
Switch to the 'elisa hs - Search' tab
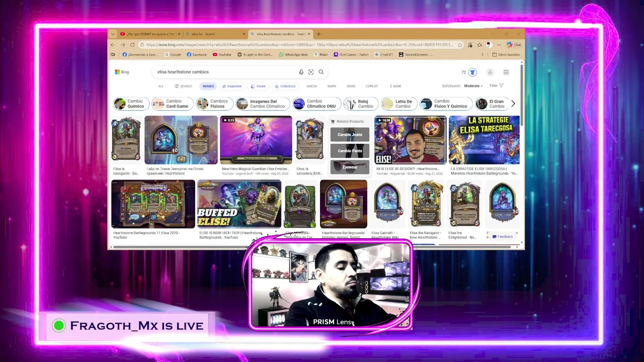coord(215,34)
